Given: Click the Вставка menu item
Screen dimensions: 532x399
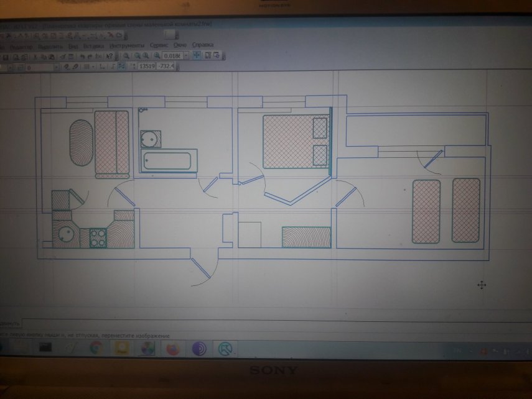Looking at the screenshot, I should pyautogui.click(x=93, y=45).
